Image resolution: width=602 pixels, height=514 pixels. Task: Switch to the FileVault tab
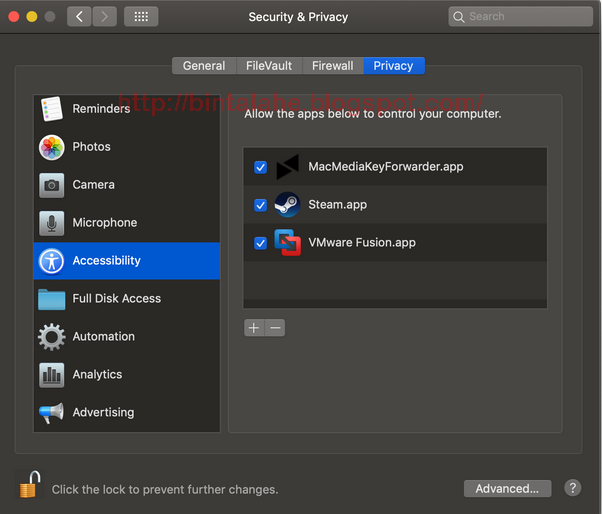[x=269, y=66]
